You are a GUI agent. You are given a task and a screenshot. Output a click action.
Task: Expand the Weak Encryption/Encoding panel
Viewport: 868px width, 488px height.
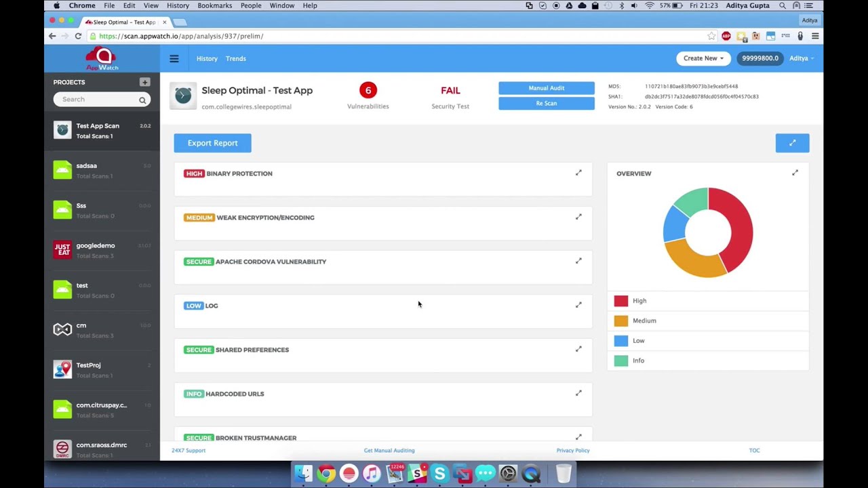(x=578, y=217)
